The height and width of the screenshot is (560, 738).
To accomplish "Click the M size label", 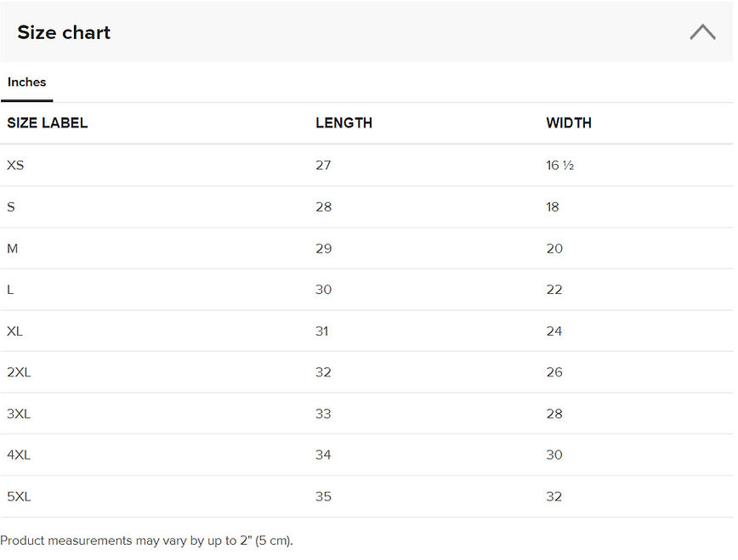I will click(13, 248).
